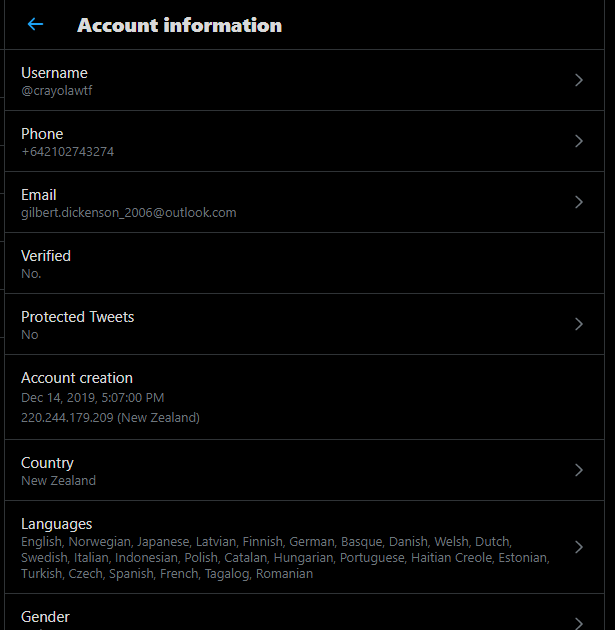Click the chevron arrow on Country row

[579, 470]
